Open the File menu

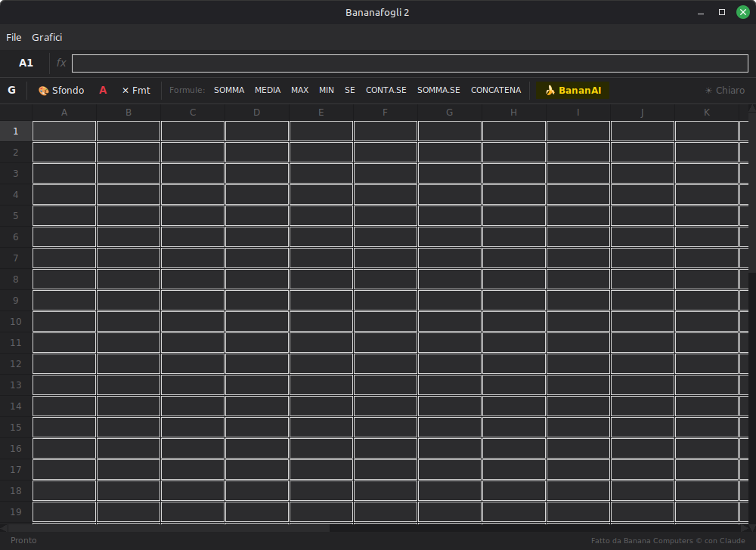click(x=14, y=37)
